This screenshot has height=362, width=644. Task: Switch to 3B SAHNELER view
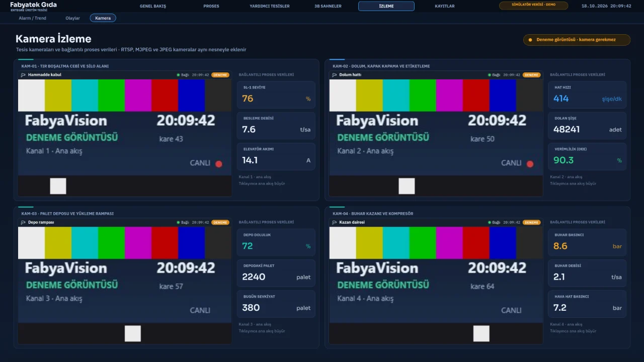[x=328, y=6]
